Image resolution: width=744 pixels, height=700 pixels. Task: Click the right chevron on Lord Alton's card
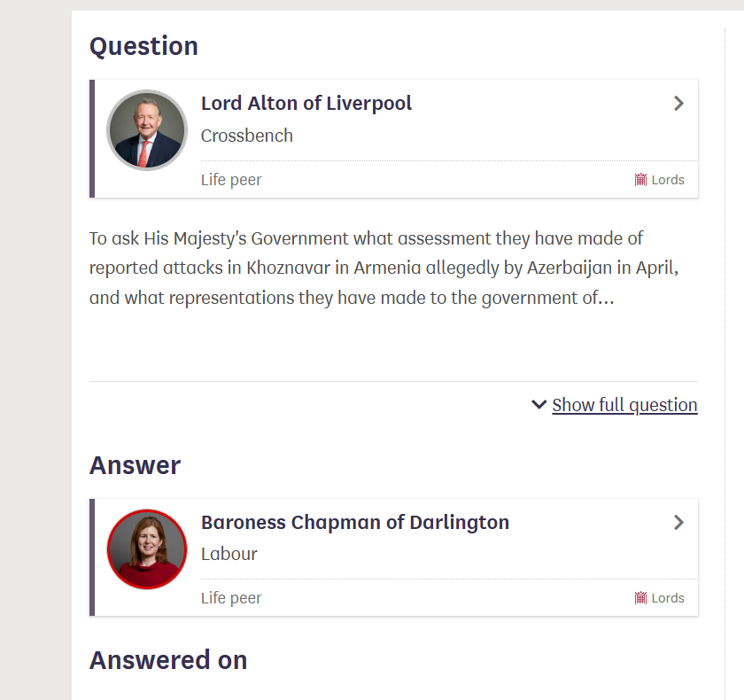678,104
